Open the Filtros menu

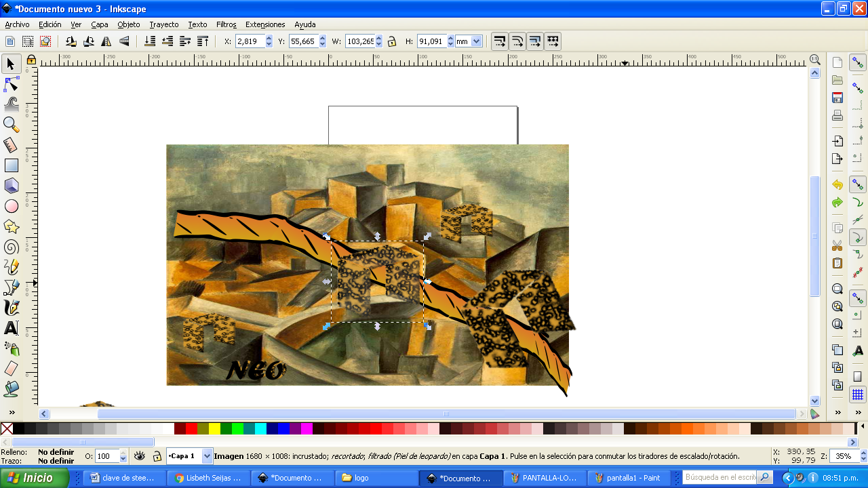click(226, 24)
